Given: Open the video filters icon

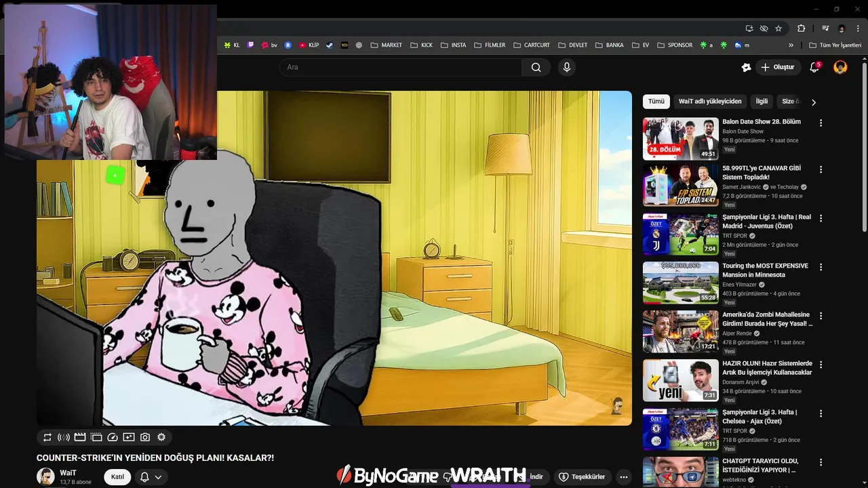Looking at the screenshot, I should 129,437.
